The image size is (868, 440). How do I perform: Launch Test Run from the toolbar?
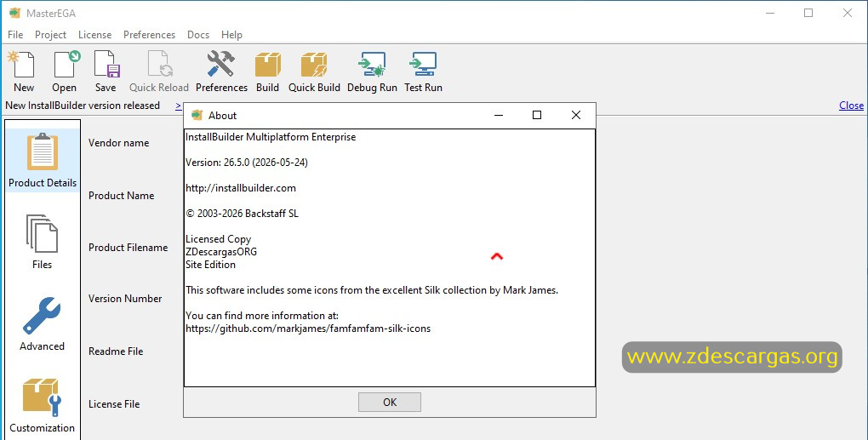423,71
